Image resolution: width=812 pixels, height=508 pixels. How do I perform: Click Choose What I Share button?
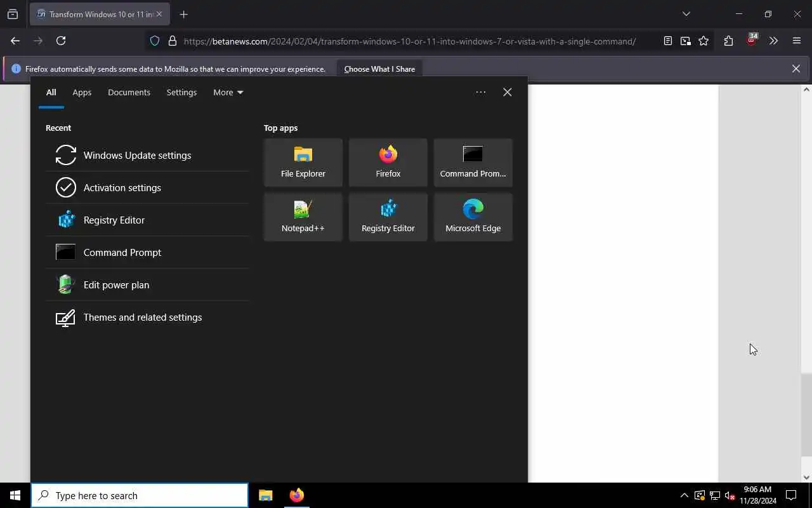379,69
